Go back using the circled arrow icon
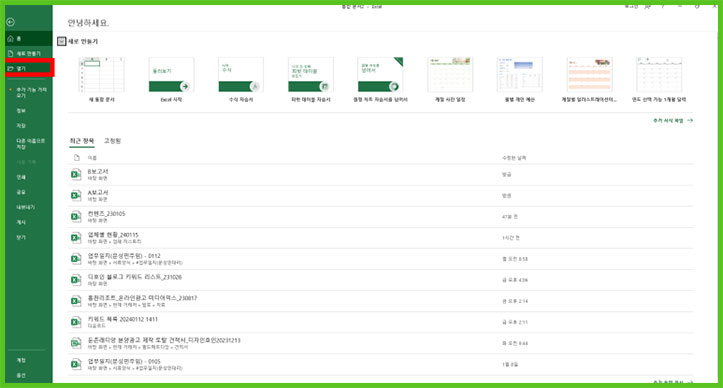This screenshot has height=388, width=723. pos(11,22)
